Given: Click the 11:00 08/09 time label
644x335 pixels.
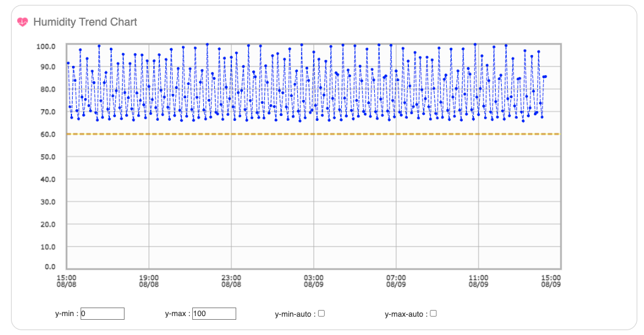Looking at the screenshot, I should click(x=479, y=281).
